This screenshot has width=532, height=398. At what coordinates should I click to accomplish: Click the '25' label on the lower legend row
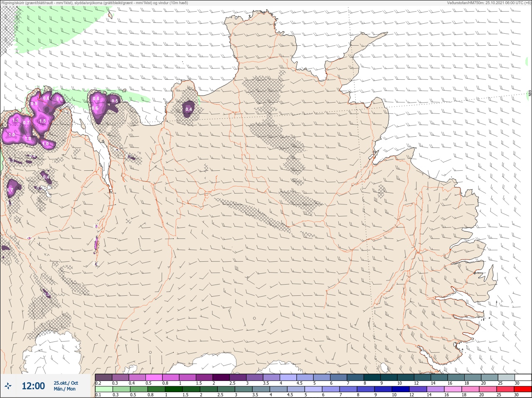(499, 395)
